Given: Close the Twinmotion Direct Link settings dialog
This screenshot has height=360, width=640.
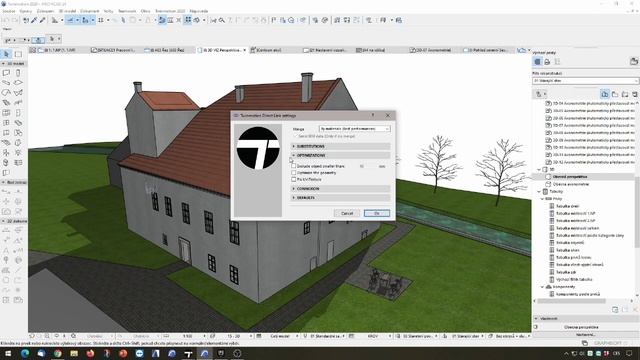Looking at the screenshot, I should point(388,116).
